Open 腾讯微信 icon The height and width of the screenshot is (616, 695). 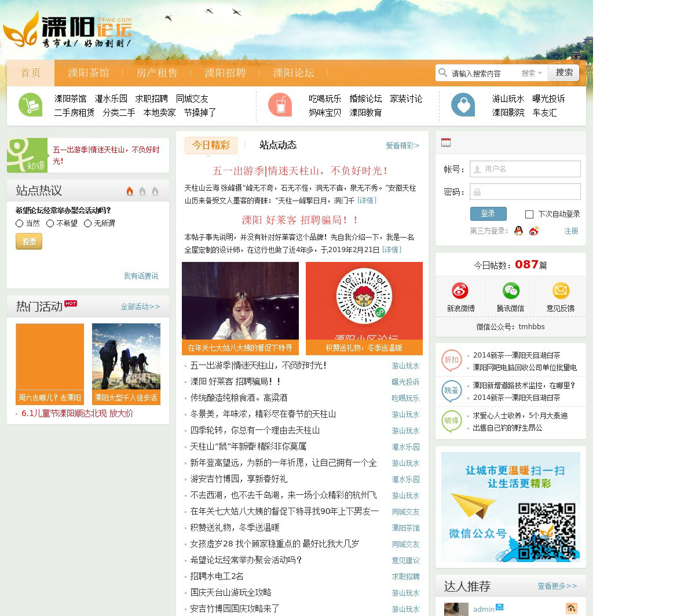511,291
